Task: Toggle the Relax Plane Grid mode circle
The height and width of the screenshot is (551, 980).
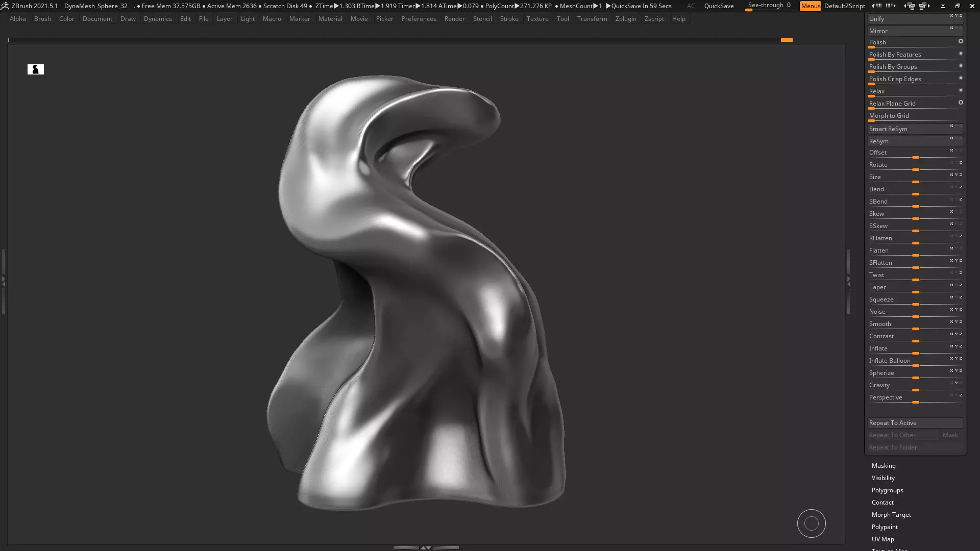Action: [x=961, y=103]
